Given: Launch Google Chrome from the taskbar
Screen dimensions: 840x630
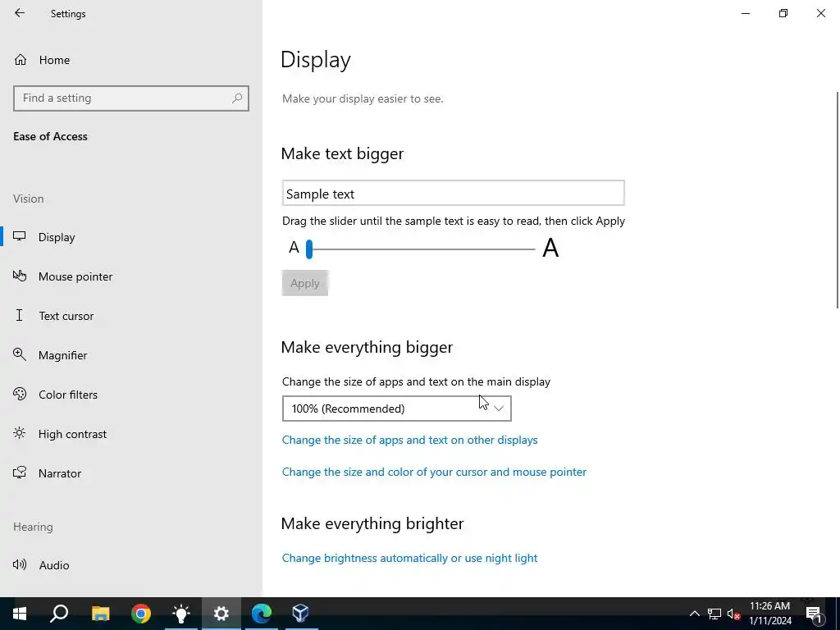Looking at the screenshot, I should pyautogui.click(x=141, y=614).
